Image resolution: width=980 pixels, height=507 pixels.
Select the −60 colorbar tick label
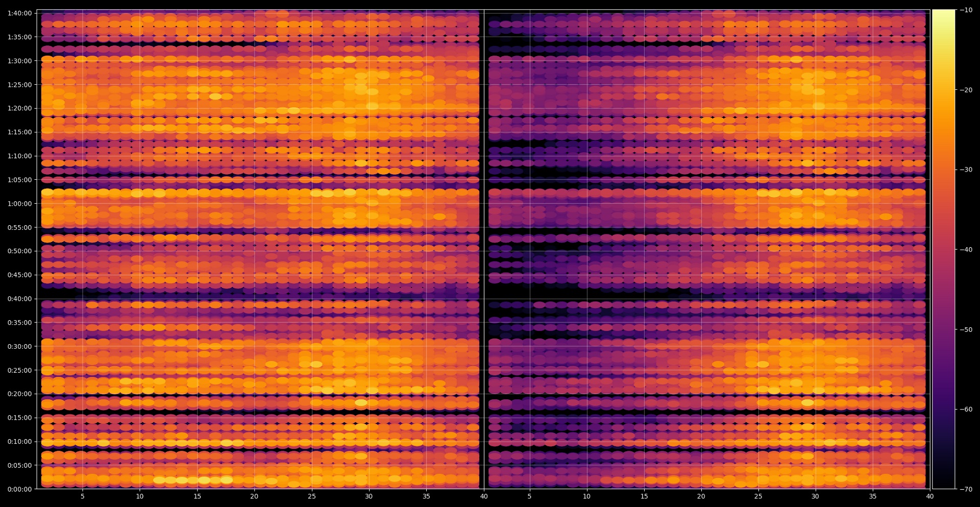click(966, 409)
